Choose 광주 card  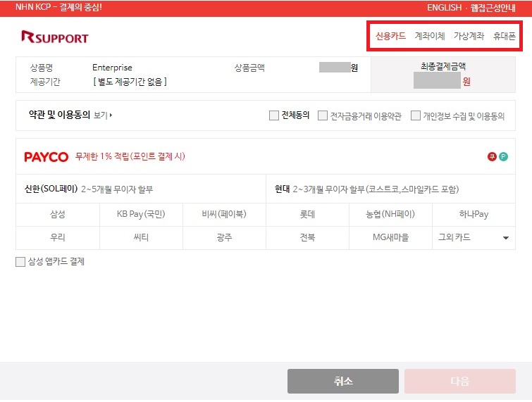pyautogui.click(x=224, y=237)
